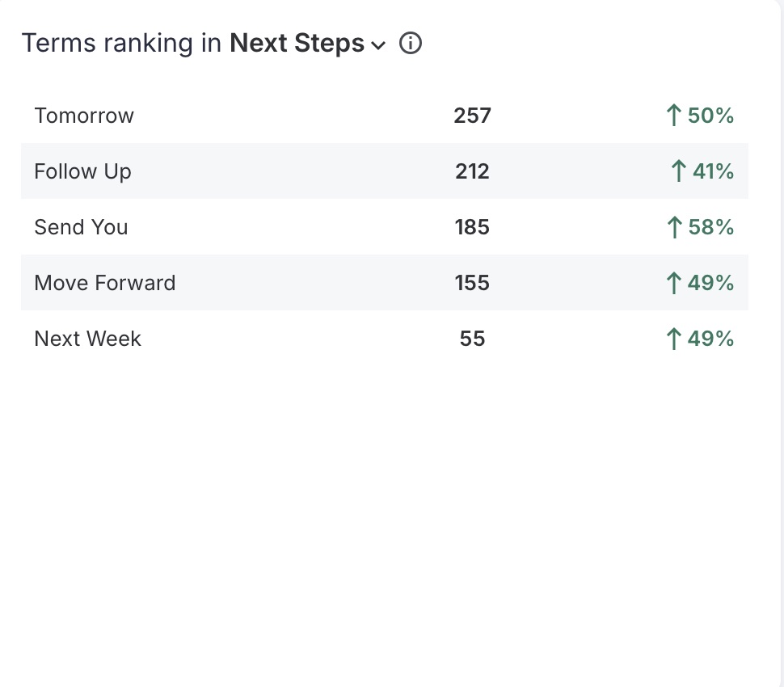The height and width of the screenshot is (687, 784).
Task: Click the 212 count beside Follow Up
Action: click(471, 171)
